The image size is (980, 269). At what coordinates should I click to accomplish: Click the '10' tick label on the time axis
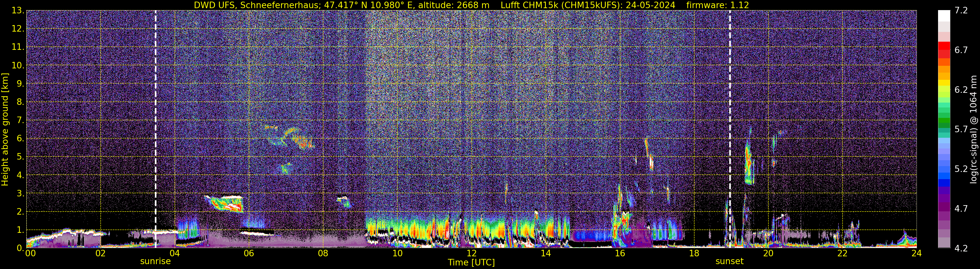[x=397, y=253]
